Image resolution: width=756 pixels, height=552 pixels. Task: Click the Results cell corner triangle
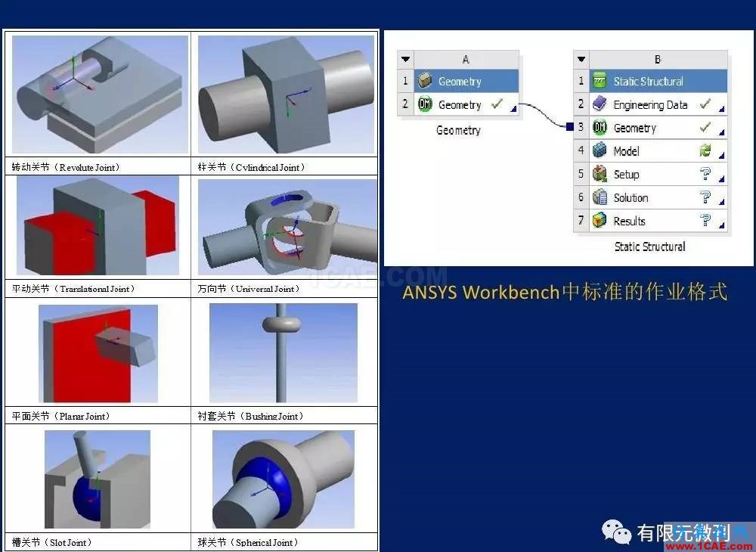721,225
